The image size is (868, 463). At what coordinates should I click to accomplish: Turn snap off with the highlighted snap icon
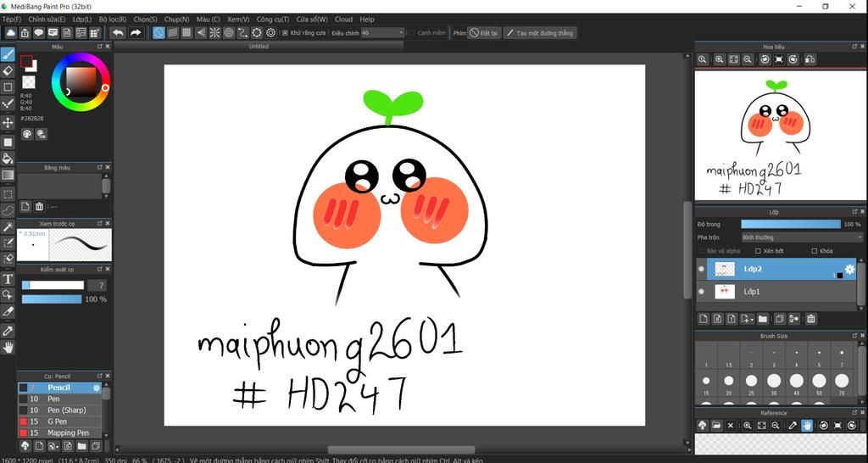point(159,33)
